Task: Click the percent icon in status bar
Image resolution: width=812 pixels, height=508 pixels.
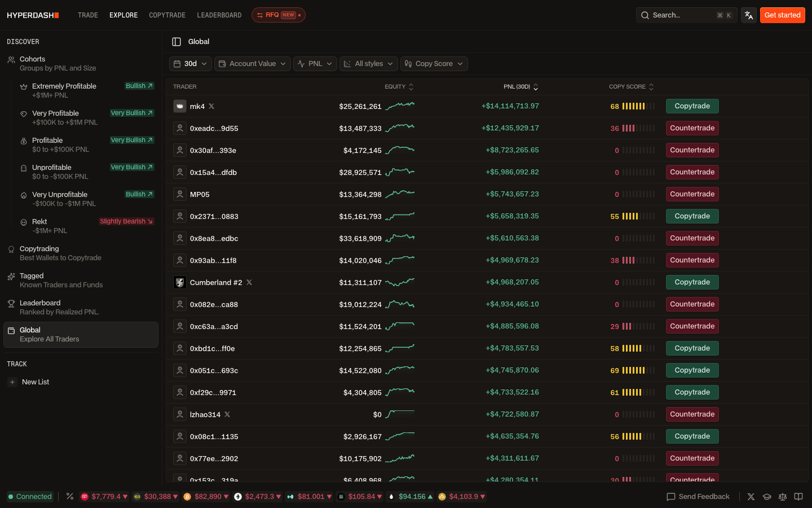Action: [x=70, y=496]
